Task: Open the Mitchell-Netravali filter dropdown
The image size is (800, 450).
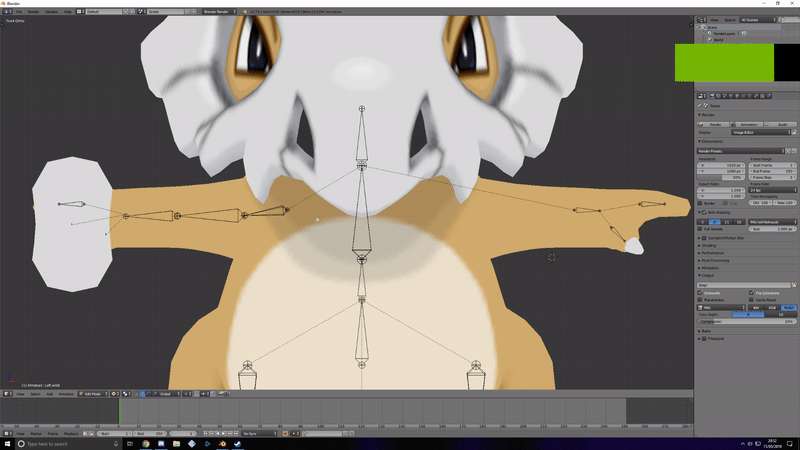Action: [773, 222]
